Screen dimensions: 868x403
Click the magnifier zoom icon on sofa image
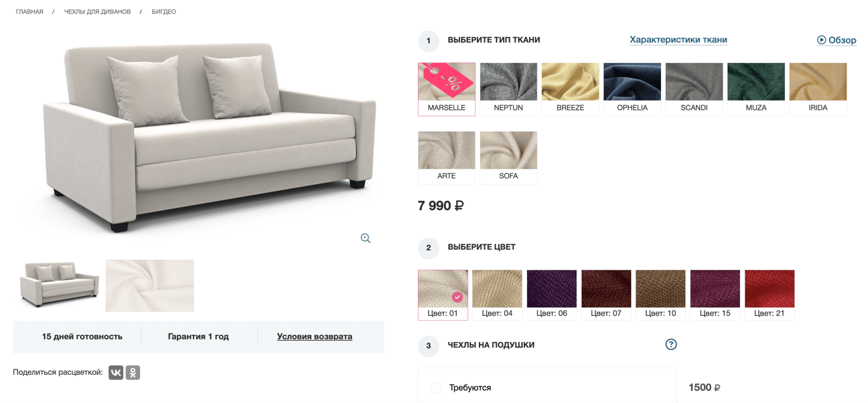[365, 238]
